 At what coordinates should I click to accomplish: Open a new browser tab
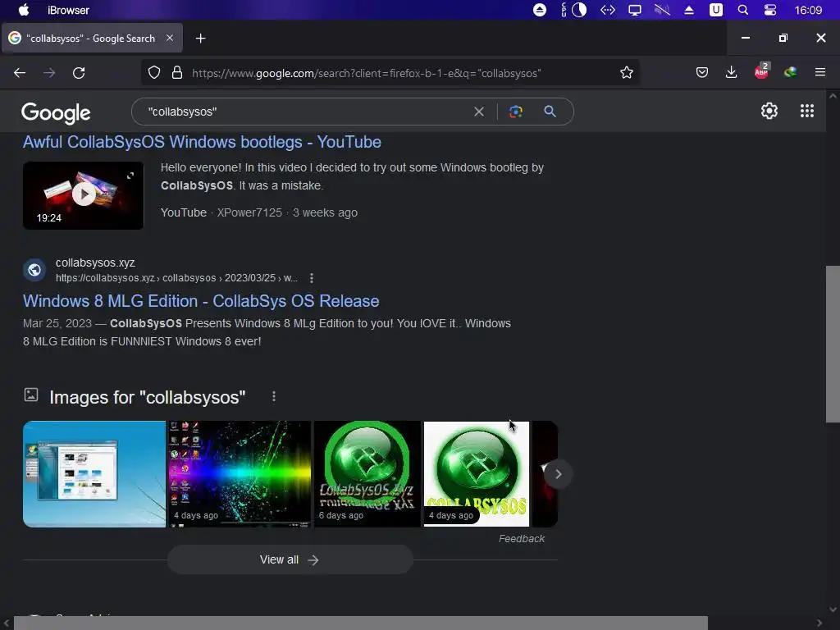(x=200, y=38)
